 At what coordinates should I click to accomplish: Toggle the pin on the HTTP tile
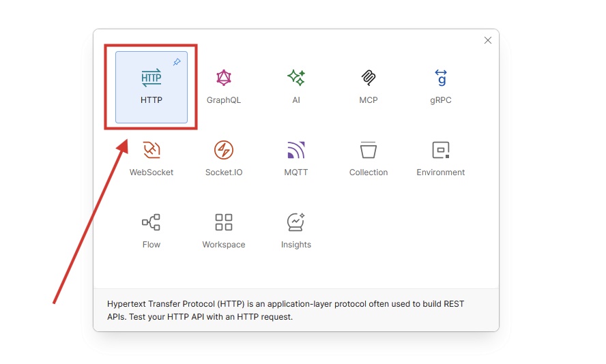(x=177, y=62)
